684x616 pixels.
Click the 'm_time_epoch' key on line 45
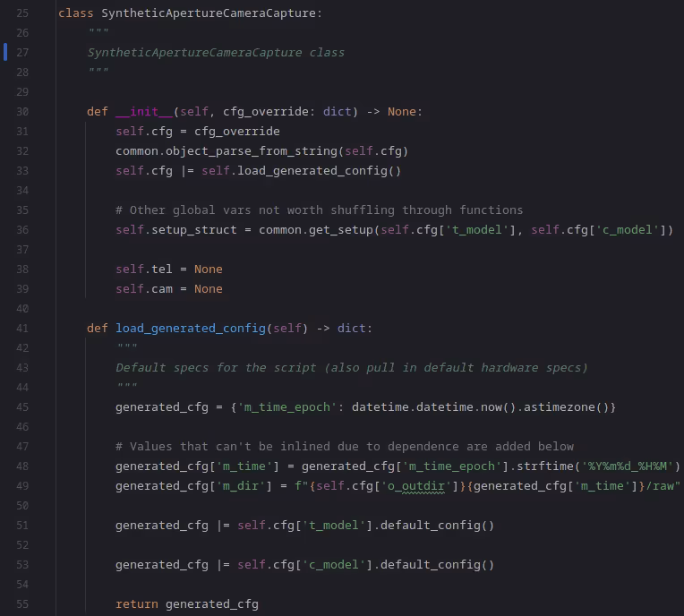tap(287, 407)
